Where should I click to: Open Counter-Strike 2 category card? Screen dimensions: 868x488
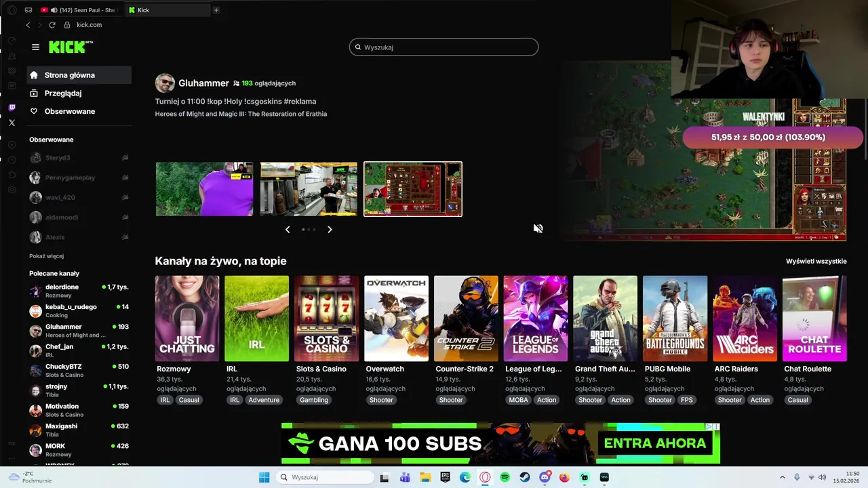[466, 319]
